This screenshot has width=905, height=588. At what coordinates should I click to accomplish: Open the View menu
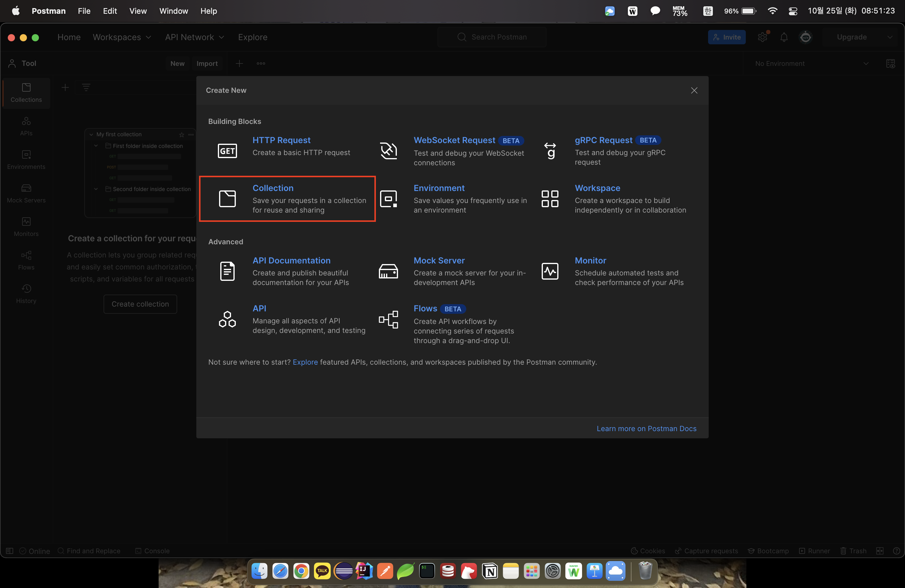(138, 11)
